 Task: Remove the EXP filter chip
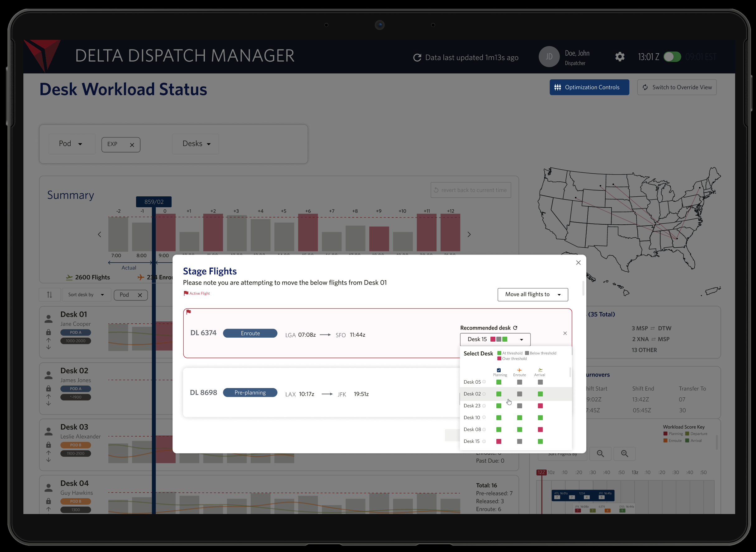point(132,145)
